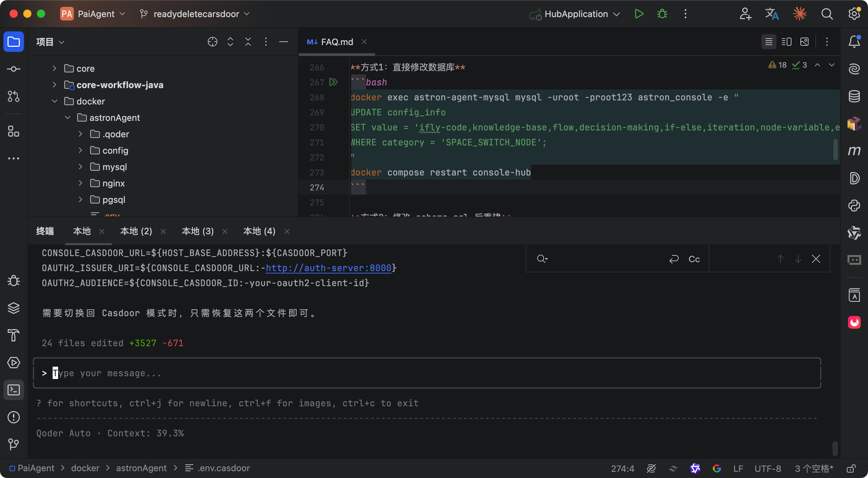868x478 pixels.
Task: Run HubApplication with the green play button
Action: (639, 14)
